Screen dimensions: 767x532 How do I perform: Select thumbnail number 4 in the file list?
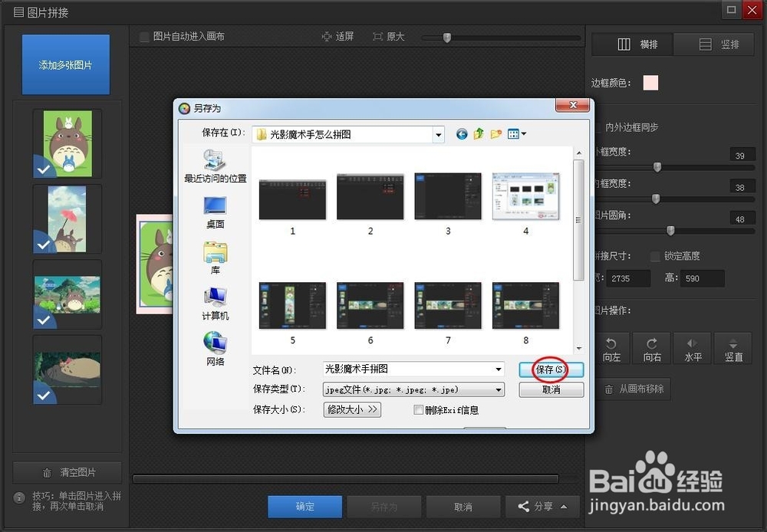click(x=525, y=196)
